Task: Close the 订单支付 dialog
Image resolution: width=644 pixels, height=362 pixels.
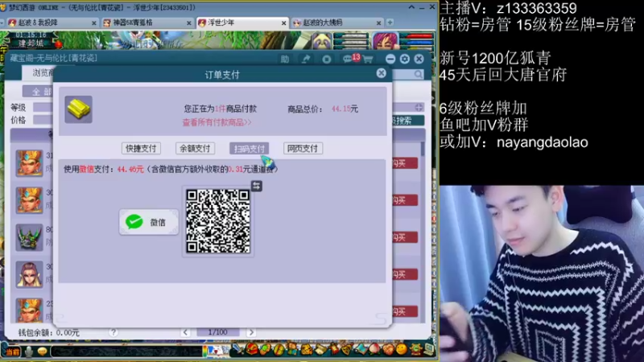Action: pyautogui.click(x=381, y=73)
